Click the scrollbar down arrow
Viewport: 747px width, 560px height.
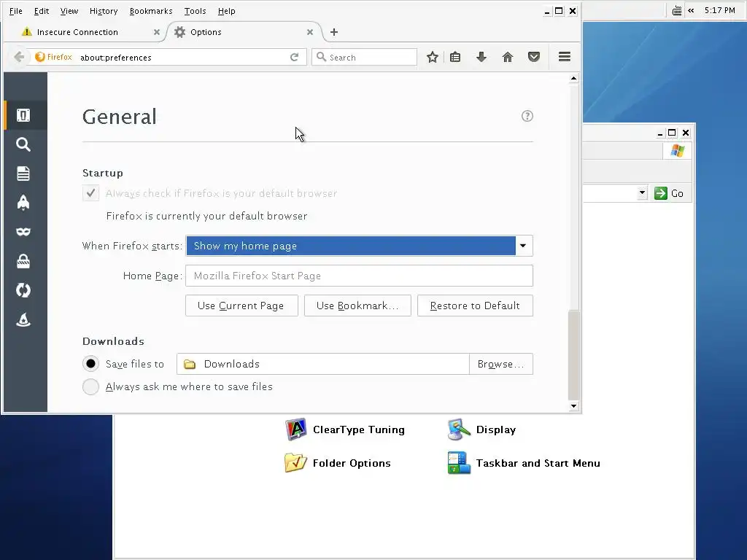pos(573,406)
